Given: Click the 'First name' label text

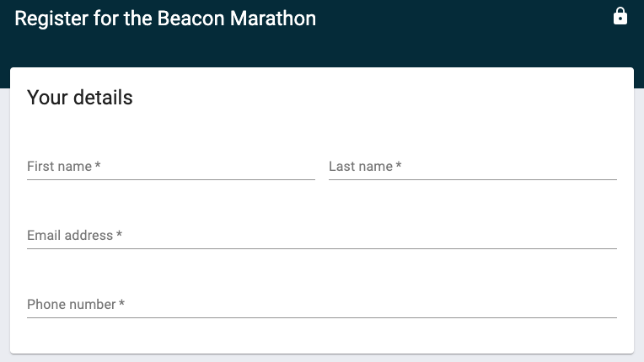Looking at the screenshot, I should point(59,167).
